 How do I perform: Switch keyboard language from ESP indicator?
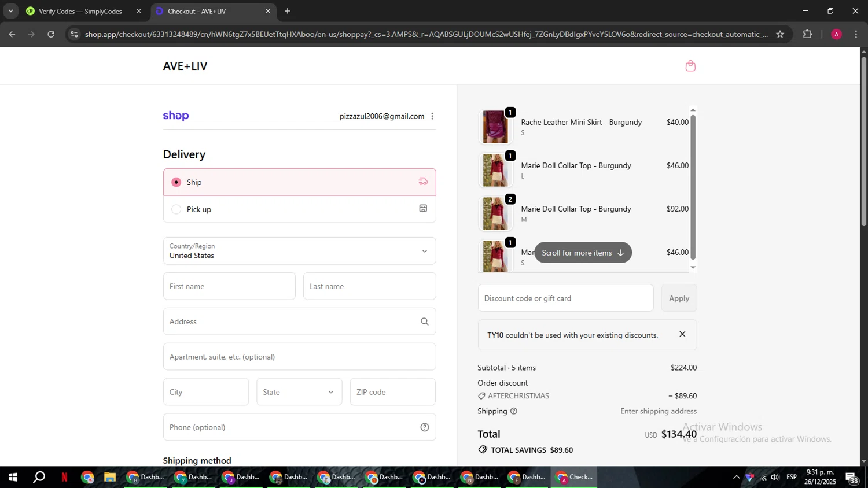[792, 477]
